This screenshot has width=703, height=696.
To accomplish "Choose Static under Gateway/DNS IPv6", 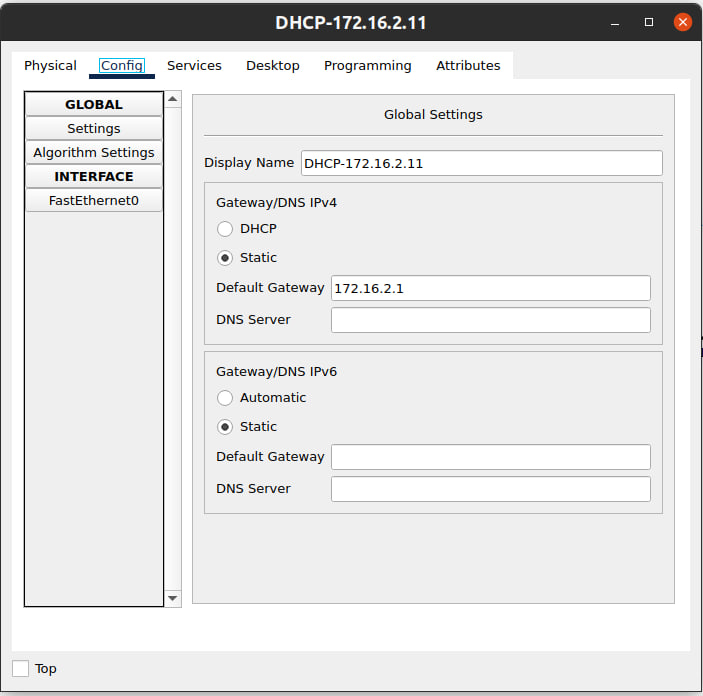I will pyautogui.click(x=225, y=426).
